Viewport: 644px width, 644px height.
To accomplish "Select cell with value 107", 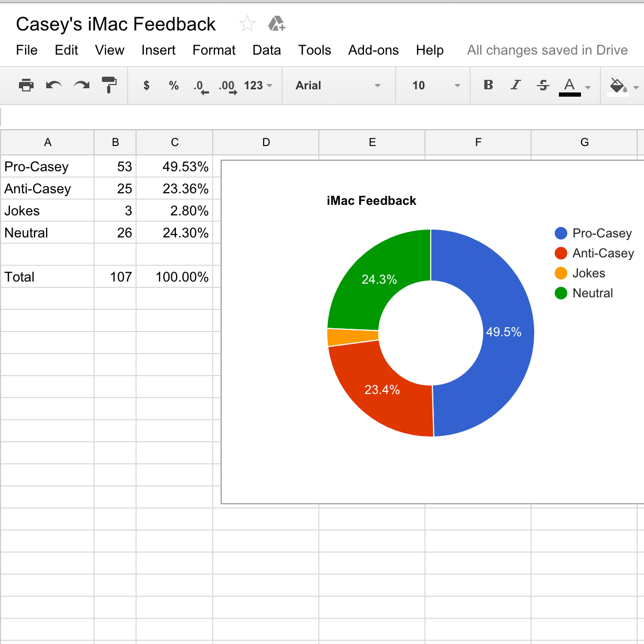I will [115, 277].
